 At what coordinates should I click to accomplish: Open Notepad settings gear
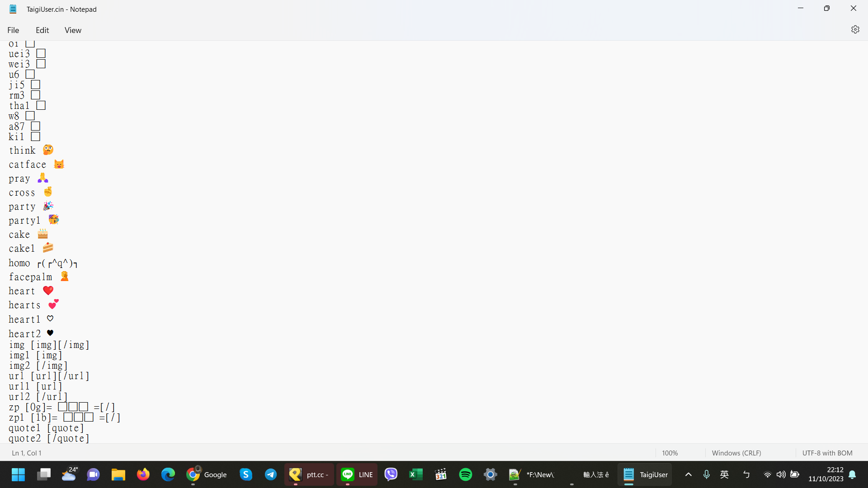point(855,29)
